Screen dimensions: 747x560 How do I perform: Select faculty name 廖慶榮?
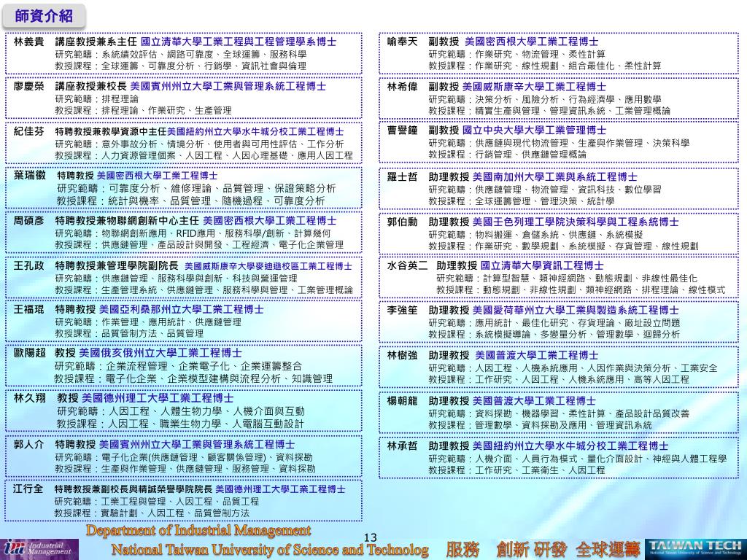coord(28,86)
